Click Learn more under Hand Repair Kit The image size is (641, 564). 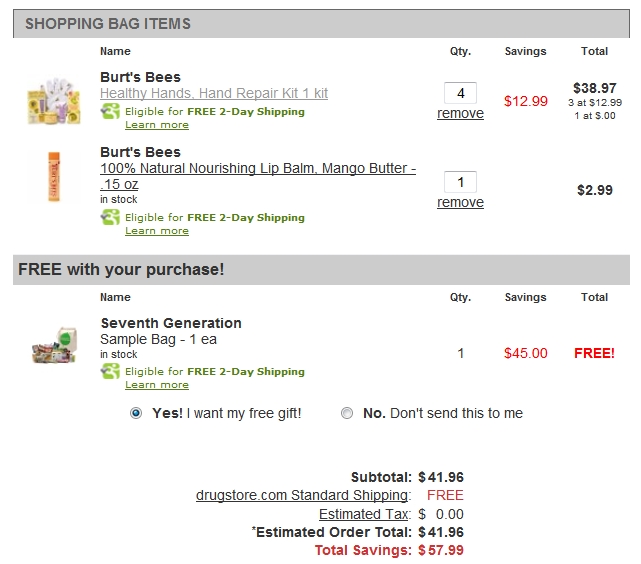157,125
